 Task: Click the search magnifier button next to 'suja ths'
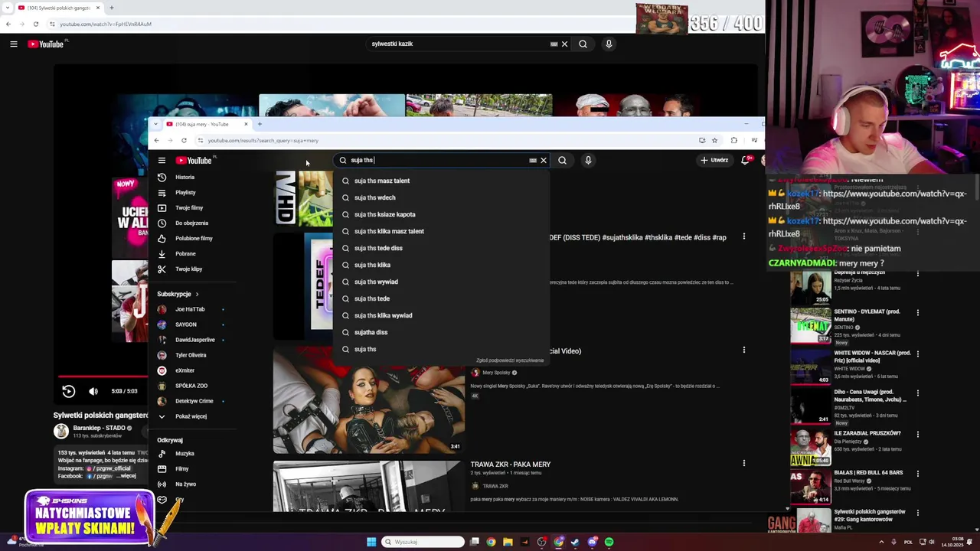tap(562, 161)
